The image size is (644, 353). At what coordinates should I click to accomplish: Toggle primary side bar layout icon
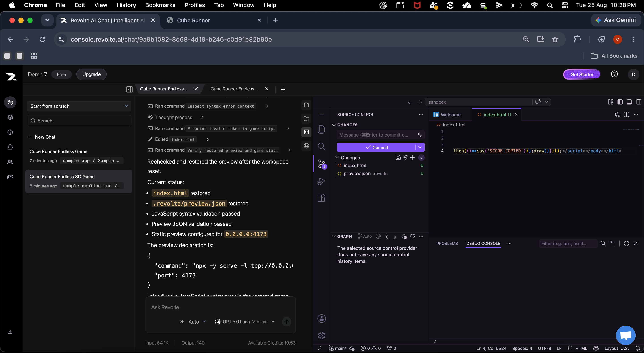pyautogui.click(x=620, y=102)
